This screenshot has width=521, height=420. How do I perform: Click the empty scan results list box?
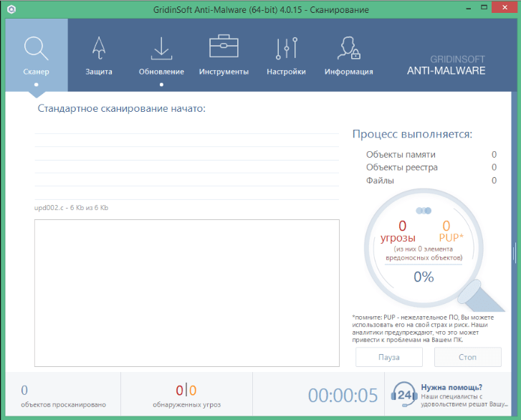tap(186, 292)
